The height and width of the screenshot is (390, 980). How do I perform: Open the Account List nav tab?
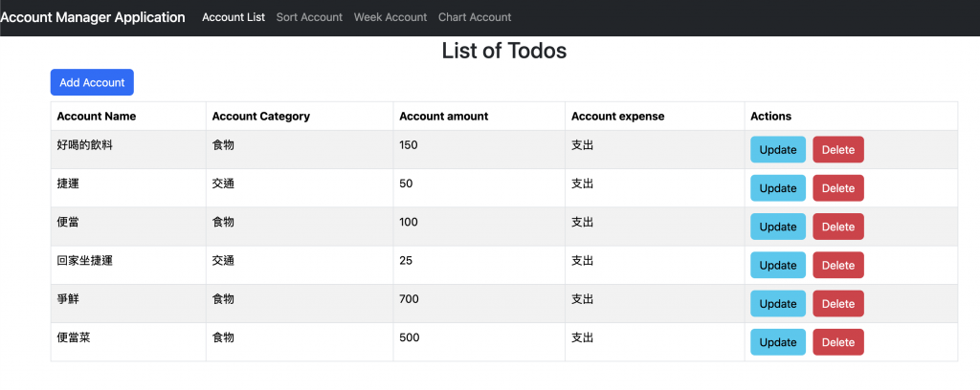click(234, 17)
